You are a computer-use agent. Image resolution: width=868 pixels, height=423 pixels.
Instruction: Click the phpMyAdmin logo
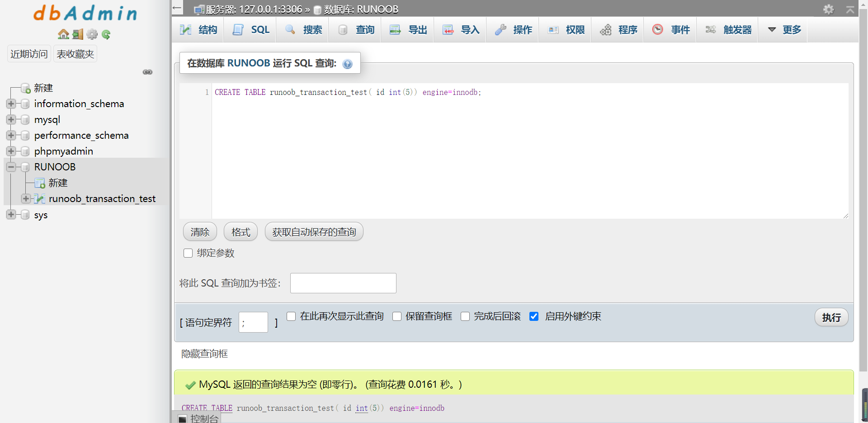(x=85, y=13)
